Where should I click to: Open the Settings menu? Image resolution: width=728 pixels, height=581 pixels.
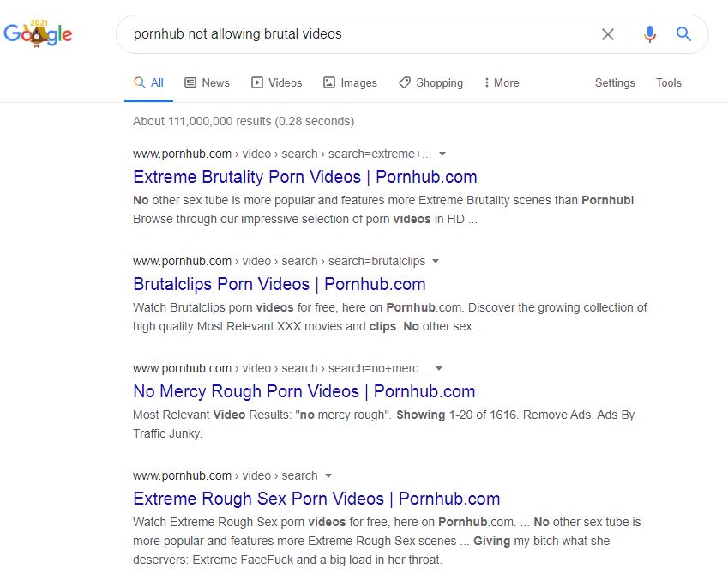click(615, 83)
